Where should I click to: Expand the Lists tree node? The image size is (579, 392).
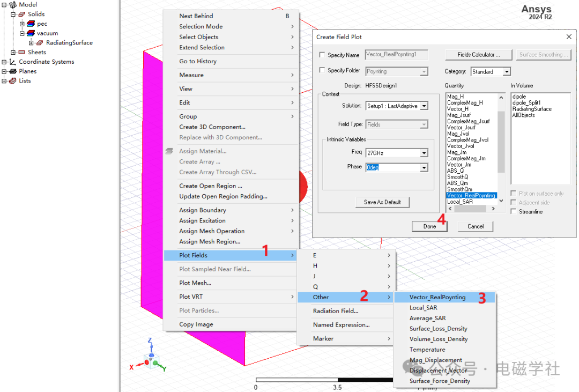point(4,81)
